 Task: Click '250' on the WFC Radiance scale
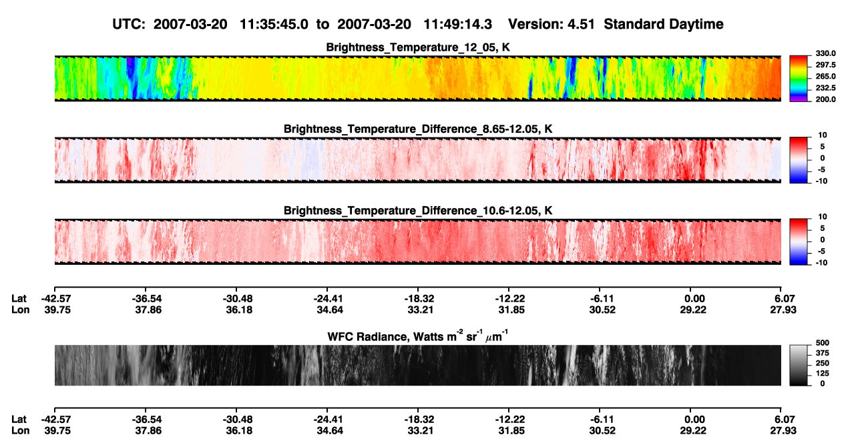coord(823,362)
